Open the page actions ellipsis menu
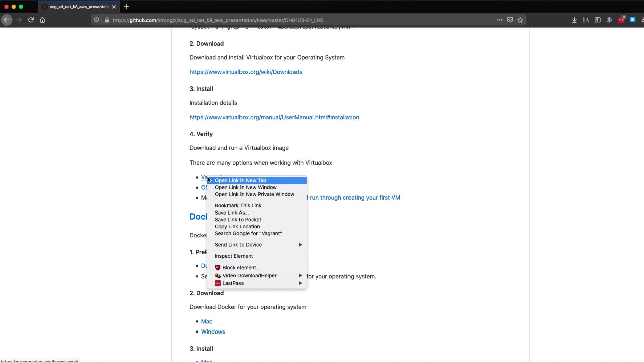The image size is (644, 362). (x=499, y=20)
